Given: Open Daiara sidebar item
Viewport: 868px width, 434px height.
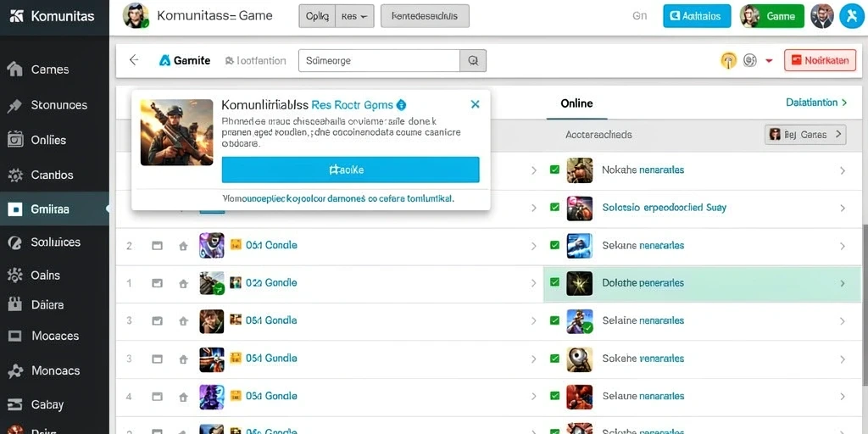Looking at the screenshot, I should pos(54,304).
